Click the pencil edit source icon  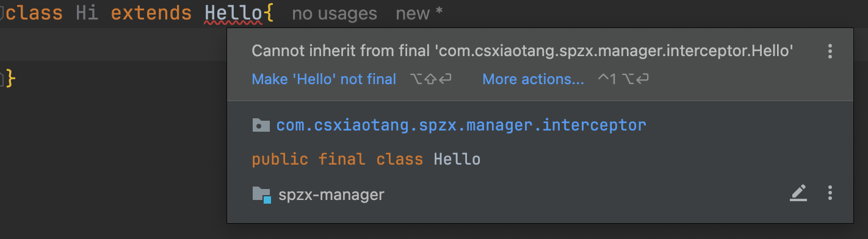tap(798, 194)
